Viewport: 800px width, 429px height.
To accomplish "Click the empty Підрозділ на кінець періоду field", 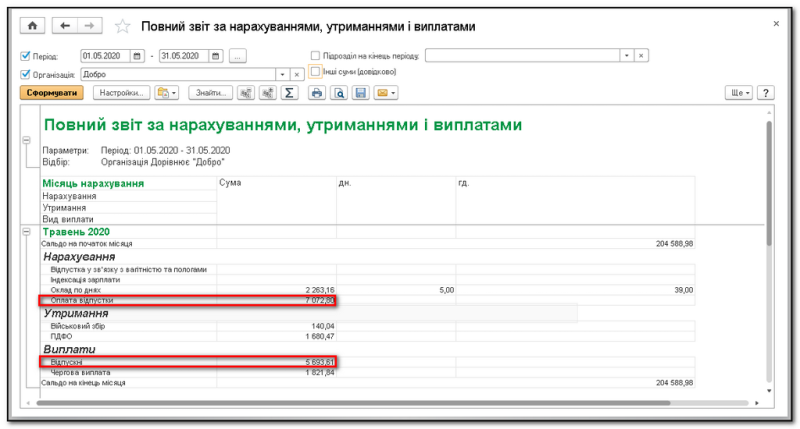I will tap(522, 56).
